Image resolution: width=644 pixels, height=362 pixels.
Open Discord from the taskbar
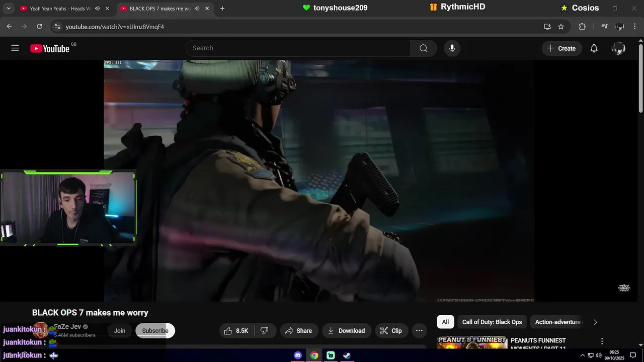[x=298, y=355]
